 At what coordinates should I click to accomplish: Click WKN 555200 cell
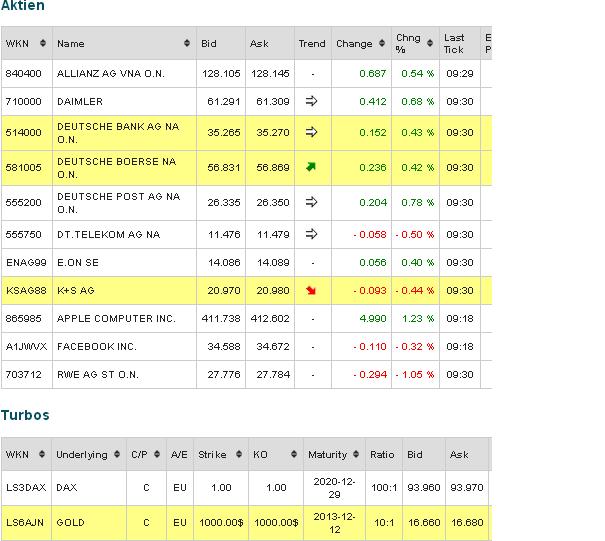click(x=24, y=203)
